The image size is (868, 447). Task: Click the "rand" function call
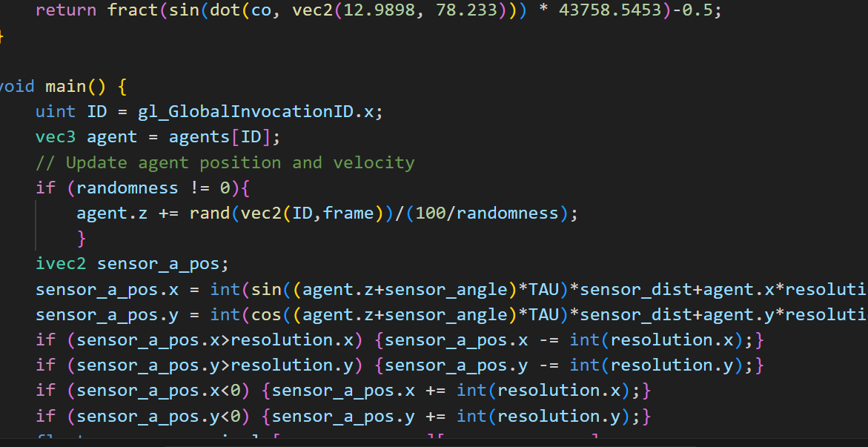[x=210, y=213]
